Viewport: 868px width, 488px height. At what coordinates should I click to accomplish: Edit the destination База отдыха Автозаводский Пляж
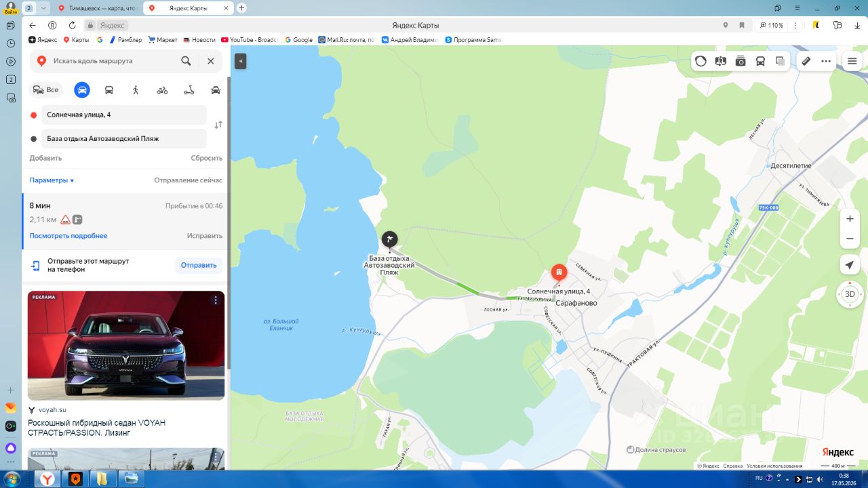(x=124, y=138)
